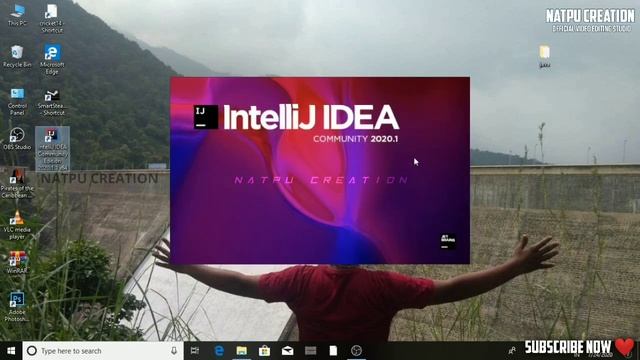Open Microsoft Store from taskbar
Image resolution: width=640 pixels, height=360 pixels.
pos(264,351)
